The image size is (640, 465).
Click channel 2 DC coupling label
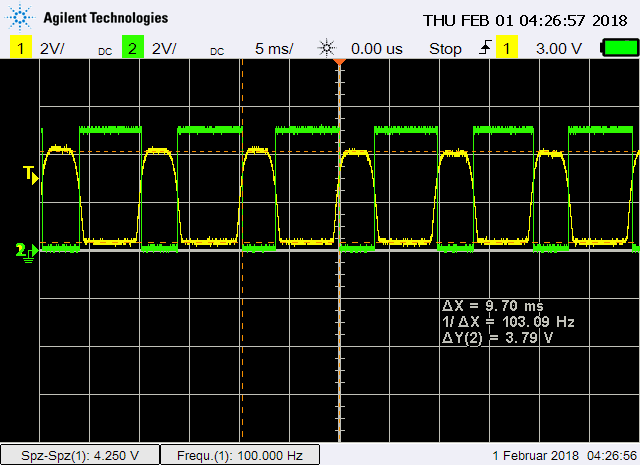click(217, 52)
